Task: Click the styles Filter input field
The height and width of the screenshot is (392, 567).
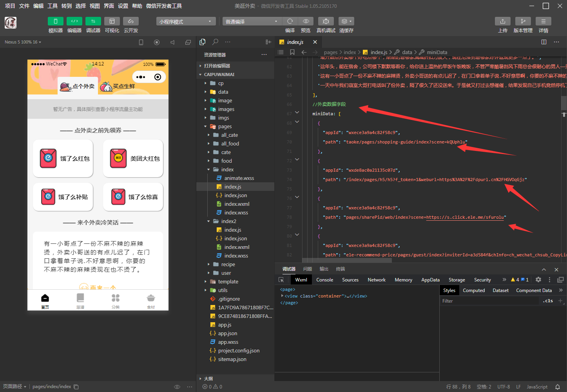Action: click(x=490, y=301)
